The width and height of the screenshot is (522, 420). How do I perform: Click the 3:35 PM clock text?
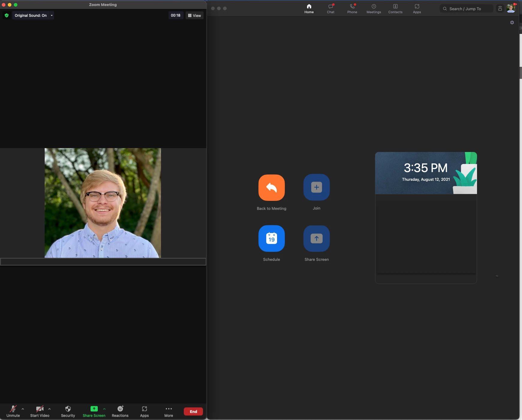point(426,168)
